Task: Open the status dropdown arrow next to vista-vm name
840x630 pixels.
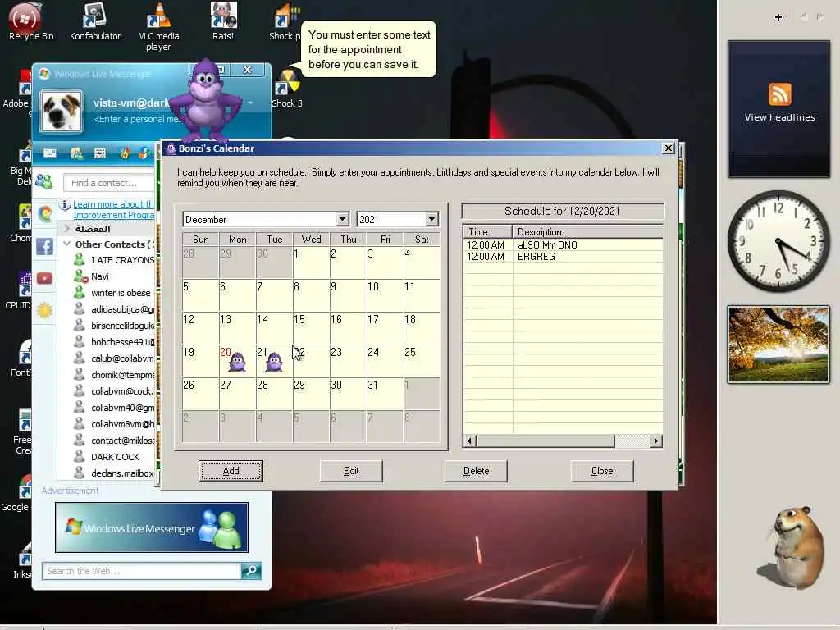Action: [x=250, y=103]
